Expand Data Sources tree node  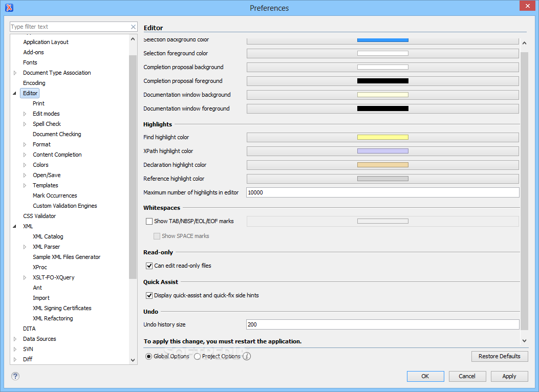(15, 339)
